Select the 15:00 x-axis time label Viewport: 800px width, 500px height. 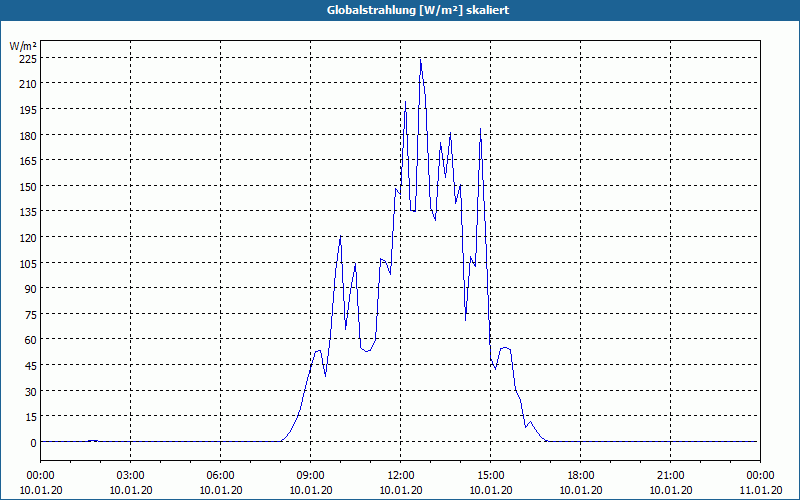coord(491,476)
